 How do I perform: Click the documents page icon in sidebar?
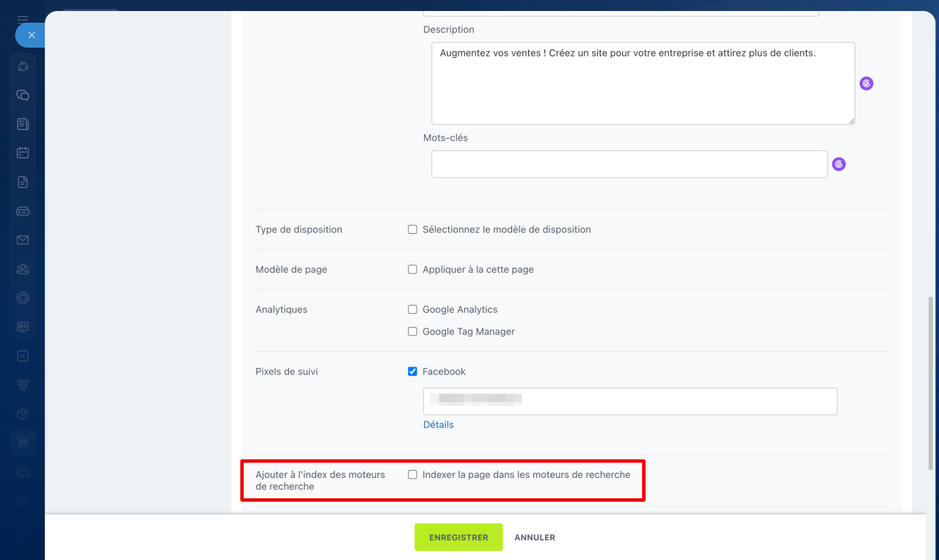23,183
